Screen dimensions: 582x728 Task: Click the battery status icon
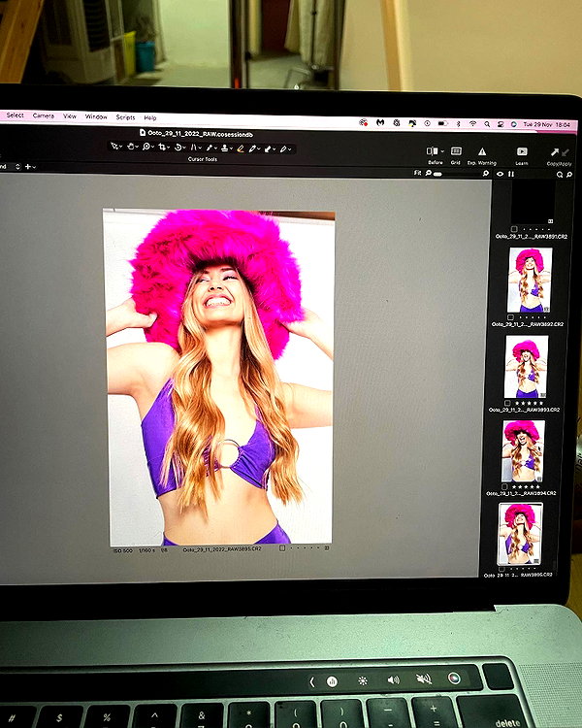(442, 123)
